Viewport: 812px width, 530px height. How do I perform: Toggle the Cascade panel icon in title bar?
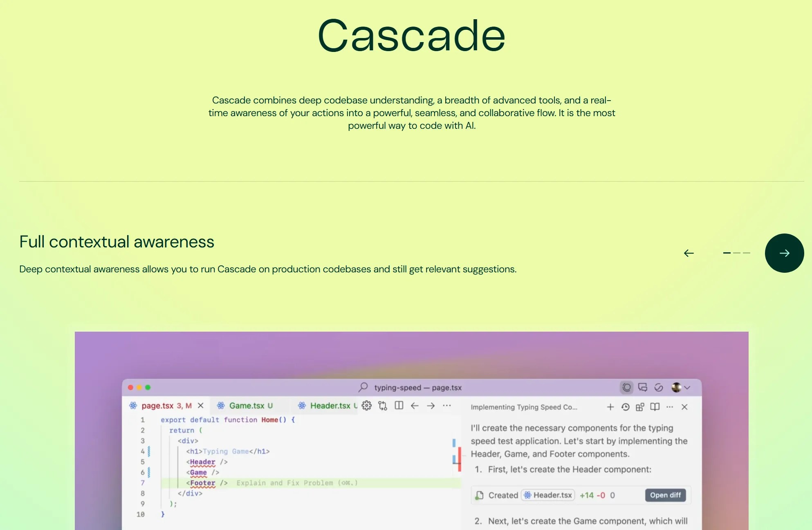tap(626, 387)
